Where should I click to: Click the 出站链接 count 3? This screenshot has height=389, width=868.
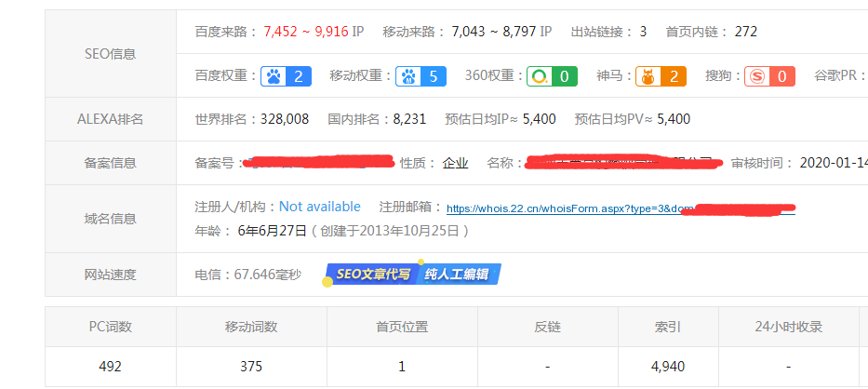(643, 32)
